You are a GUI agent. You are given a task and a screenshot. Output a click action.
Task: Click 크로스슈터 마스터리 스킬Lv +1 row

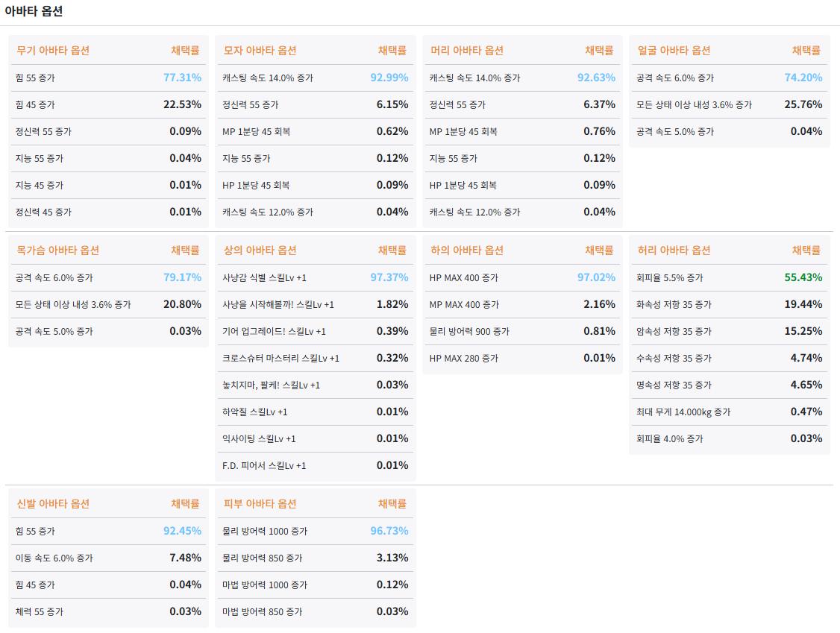[x=280, y=358]
